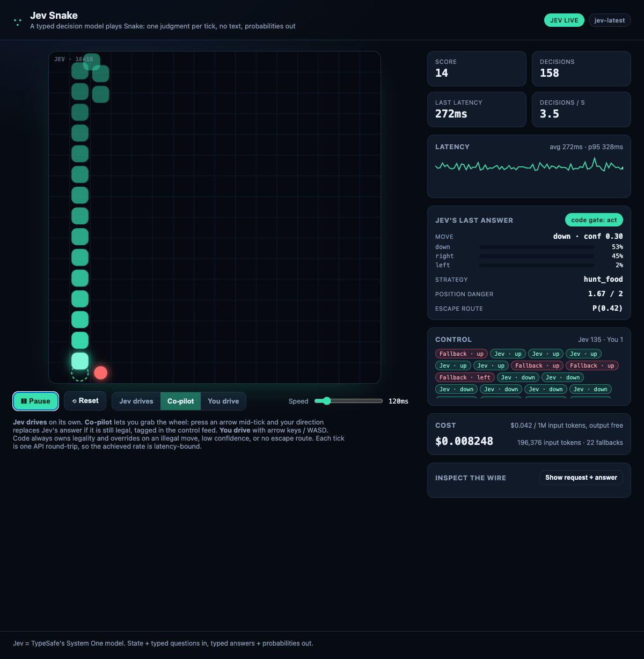644x659 pixels.
Task: Click the Last Latency 272ms card
Action: [x=477, y=109]
